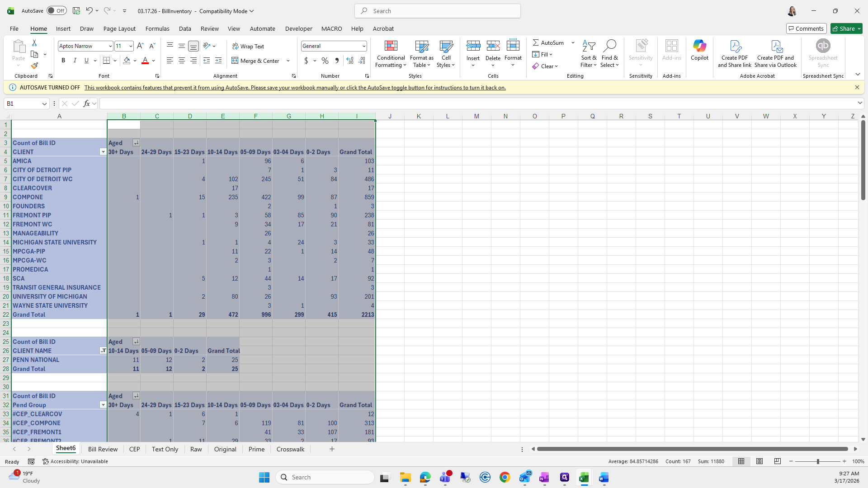868x488 pixels.
Task: Toggle the AutoSave switch
Action: point(57,11)
